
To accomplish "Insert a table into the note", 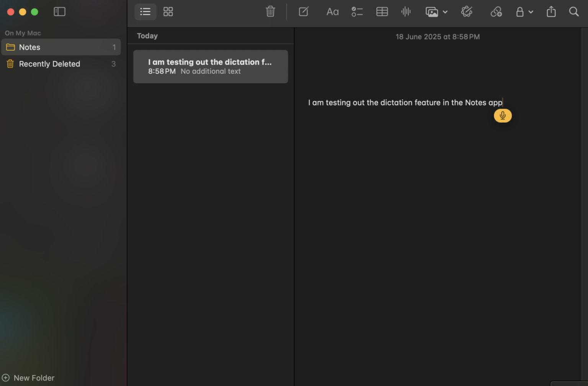I will (x=382, y=11).
